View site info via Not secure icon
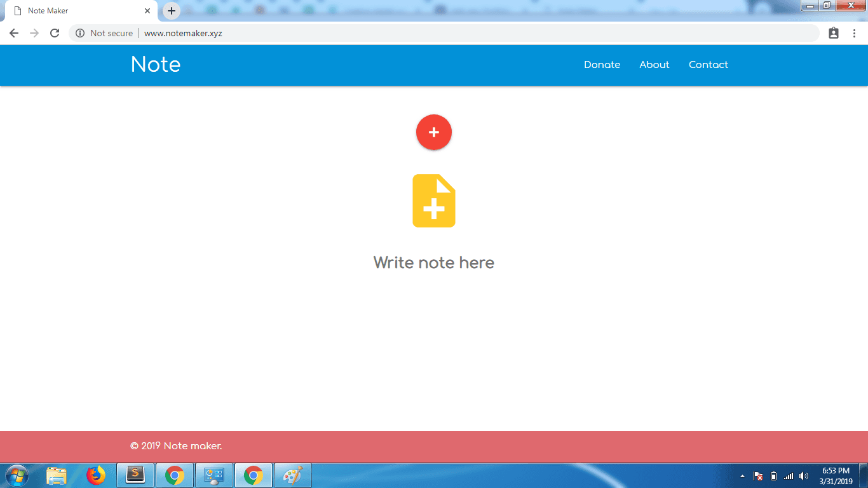The height and width of the screenshot is (488, 868). (x=80, y=33)
